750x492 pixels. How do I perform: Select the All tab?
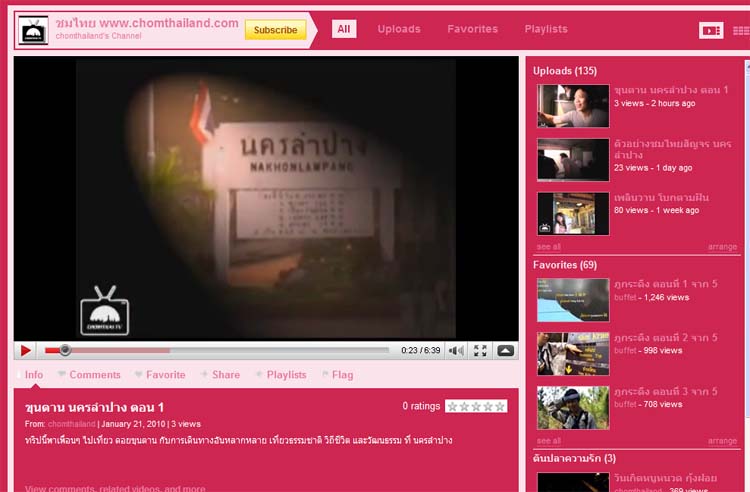(343, 29)
